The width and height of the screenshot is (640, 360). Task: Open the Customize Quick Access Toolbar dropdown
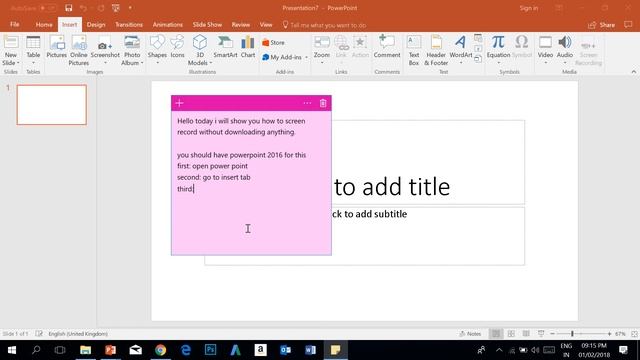pos(130,8)
